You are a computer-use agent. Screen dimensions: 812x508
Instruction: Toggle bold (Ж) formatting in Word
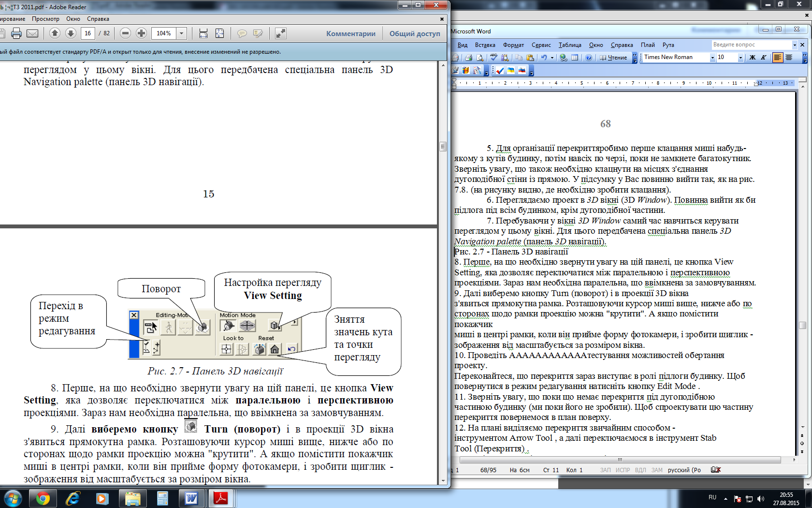[752, 58]
